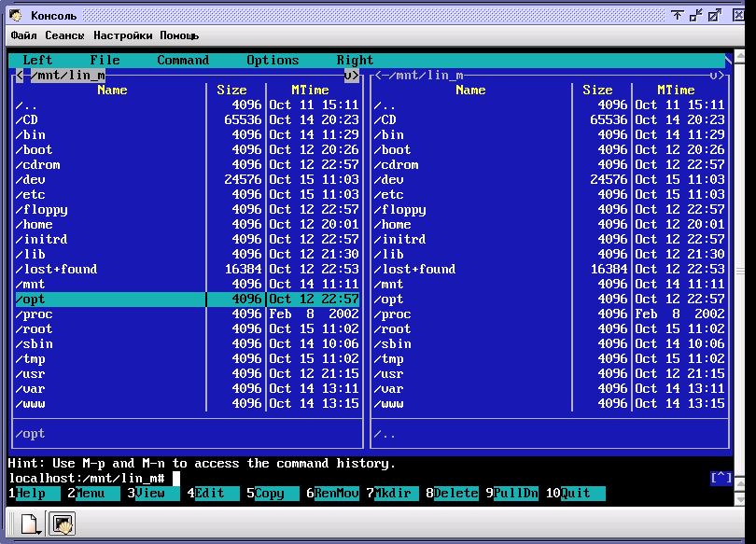Viewport: 756px width, 544px height.
Task: Open the Right panel menu
Action: tap(355, 61)
